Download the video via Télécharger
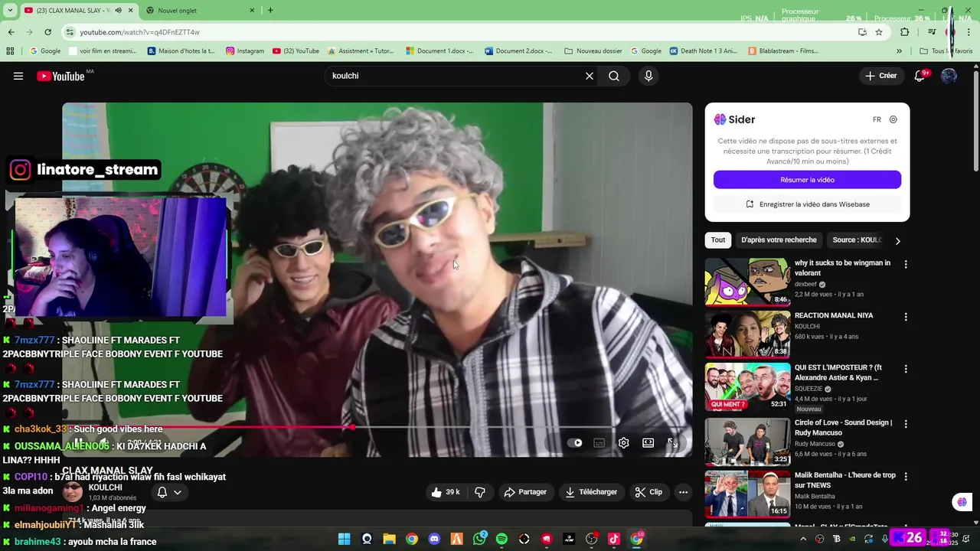 (x=591, y=492)
